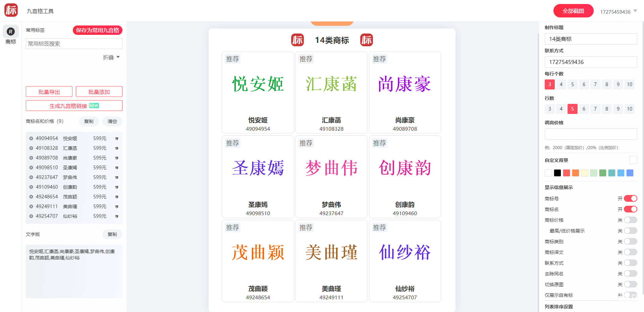Click the sort handle on row 美曲瑾
The image size is (644, 312).
(x=117, y=206)
